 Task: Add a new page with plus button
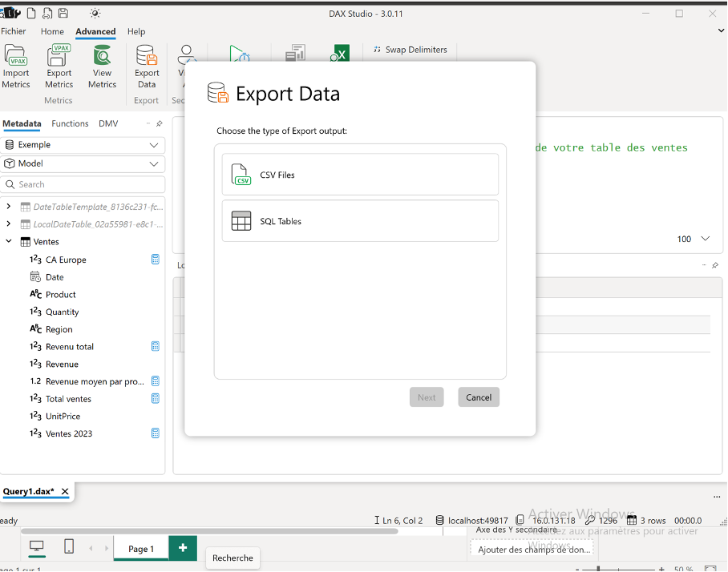click(183, 548)
